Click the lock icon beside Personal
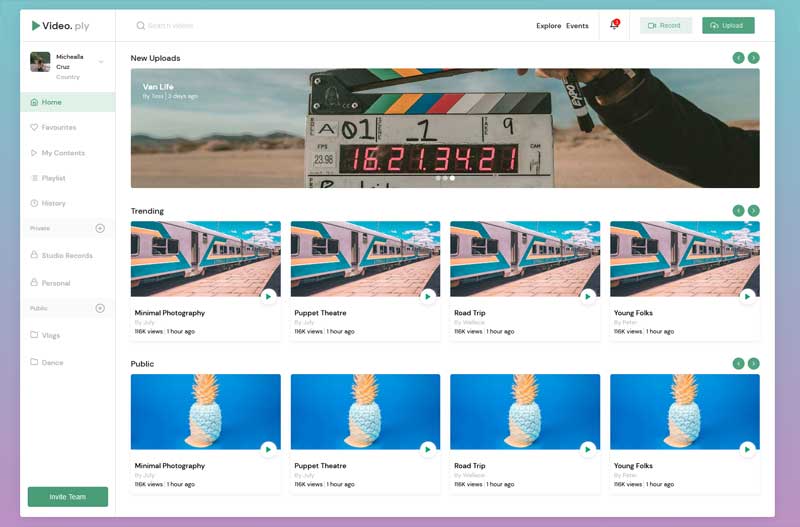Viewport: 800px width, 527px height. pos(34,282)
